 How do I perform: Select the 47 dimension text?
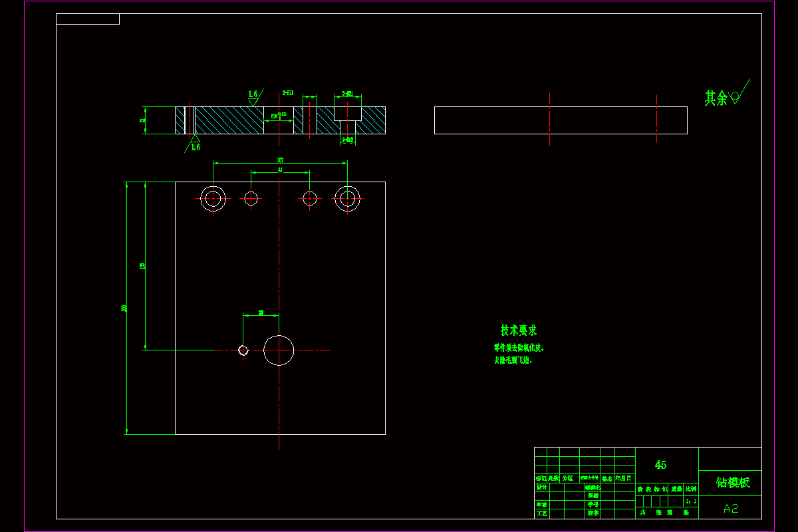(x=280, y=170)
